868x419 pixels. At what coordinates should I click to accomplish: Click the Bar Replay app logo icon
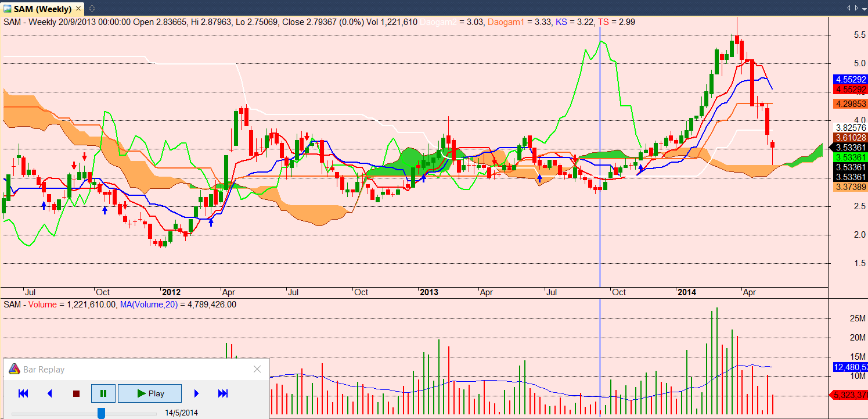[x=14, y=369]
